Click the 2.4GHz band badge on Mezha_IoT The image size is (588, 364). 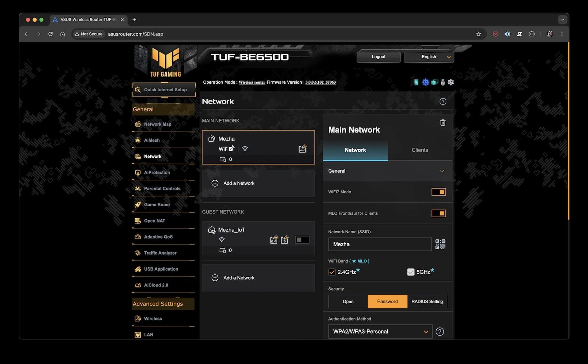tap(273, 240)
